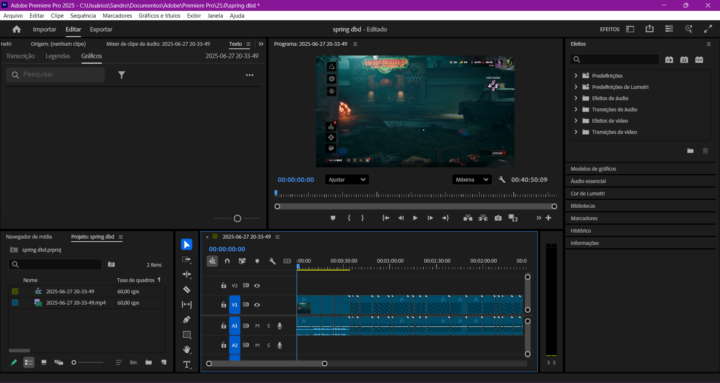Select the Razor tool

point(186,289)
